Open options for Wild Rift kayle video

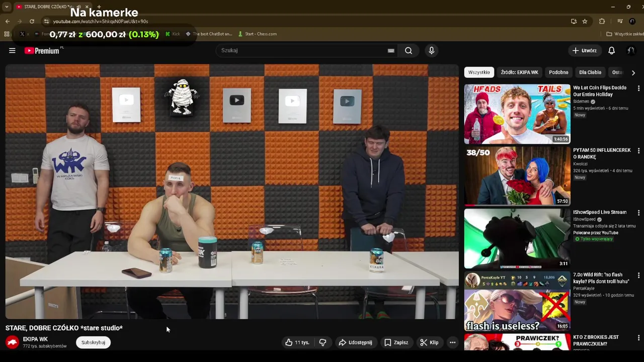click(x=638, y=276)
